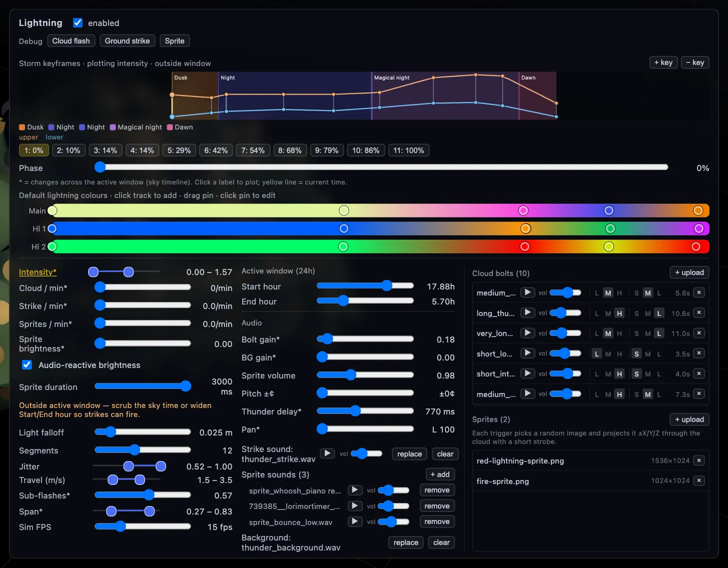Screen dimensions: 728x568
Task: Remove red-lightning-sprite.png from sprites
Action: click(699, 460)
